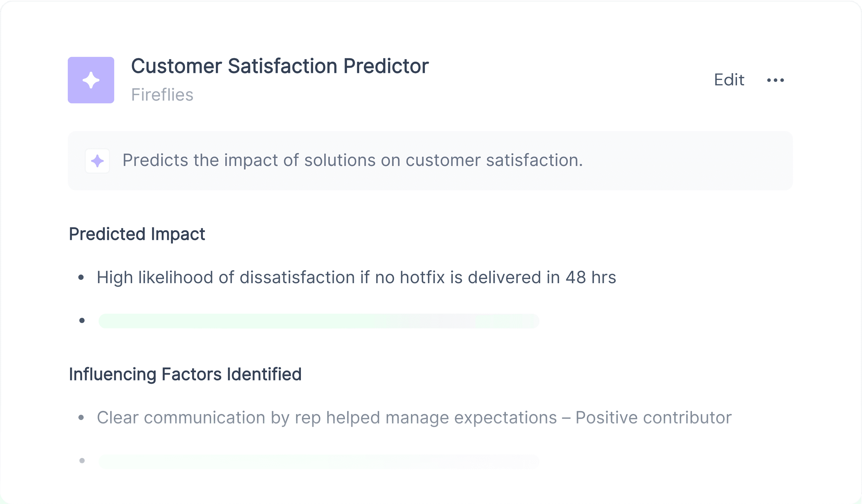Click the empty right side of description box
Screen dimensions: 862x504
click(x=701, y=161)
